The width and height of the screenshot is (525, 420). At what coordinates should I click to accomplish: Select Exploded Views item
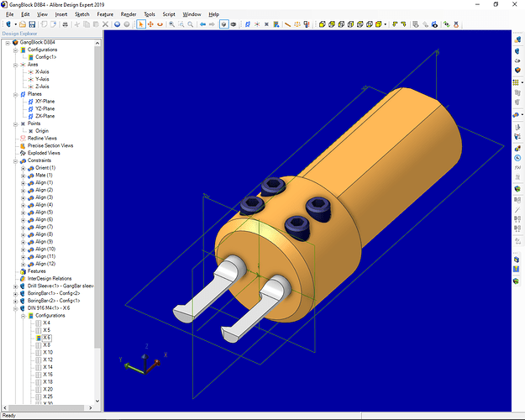click(44, 153)
